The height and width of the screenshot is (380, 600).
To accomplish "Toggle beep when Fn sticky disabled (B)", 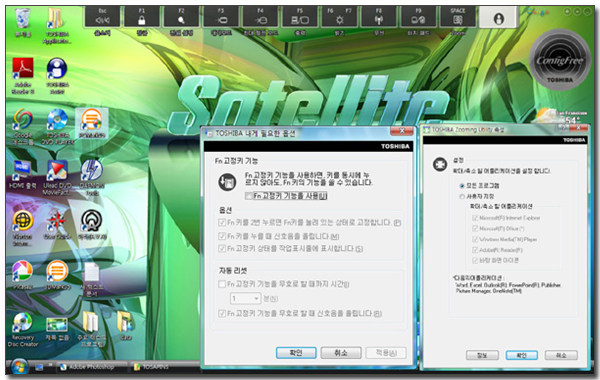I will (222, 313).
